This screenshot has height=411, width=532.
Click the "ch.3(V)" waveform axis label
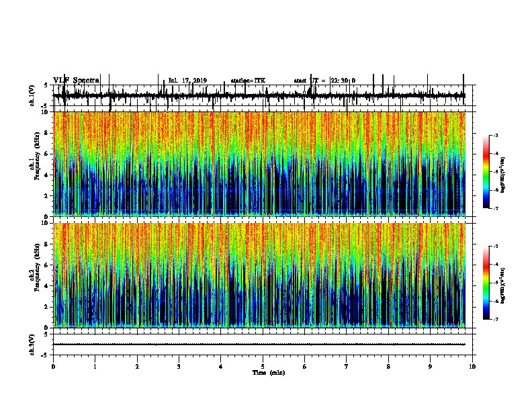[32, 345]
